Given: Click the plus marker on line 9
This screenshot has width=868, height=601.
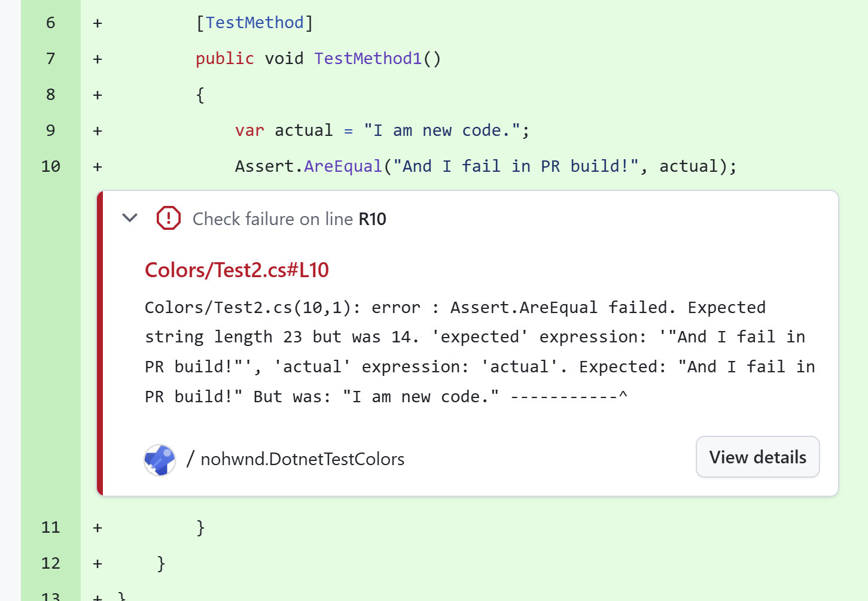Looking at the screenshot, I should (96, 130).
